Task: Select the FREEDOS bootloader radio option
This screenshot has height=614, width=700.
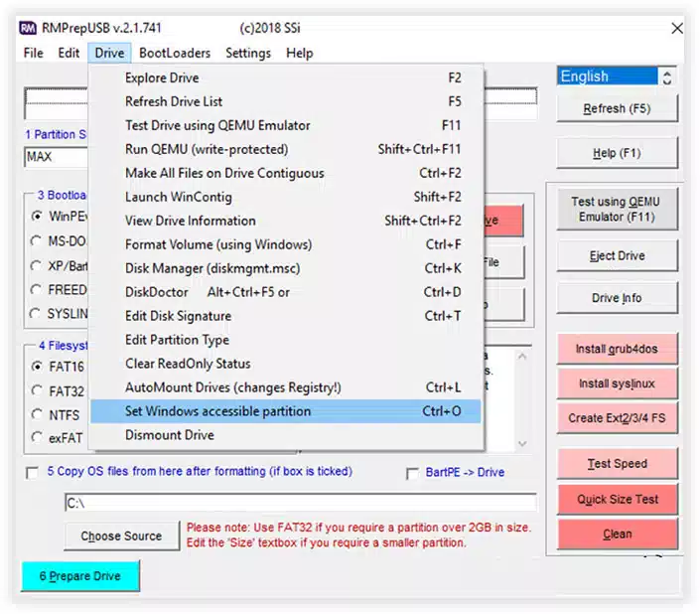Action: 36,290
